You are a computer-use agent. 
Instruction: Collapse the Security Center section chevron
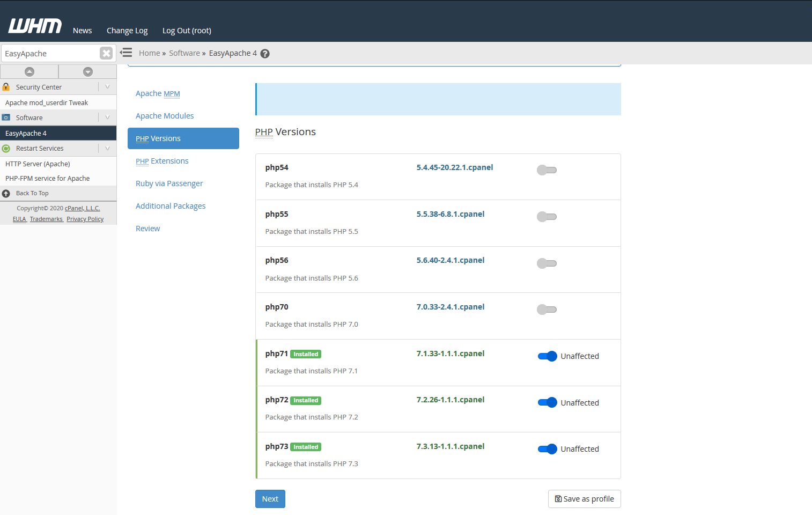coord(107,87)
